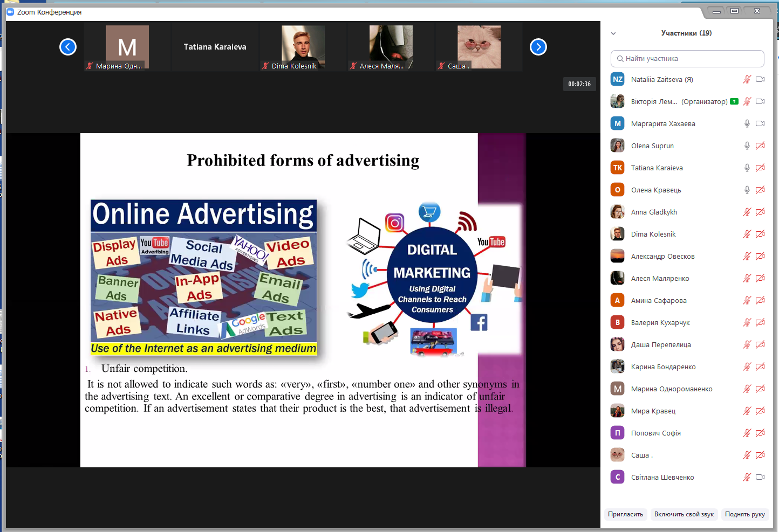Toggle the camera status for Anna Gladkykh
779x532 pixels.
760,212
